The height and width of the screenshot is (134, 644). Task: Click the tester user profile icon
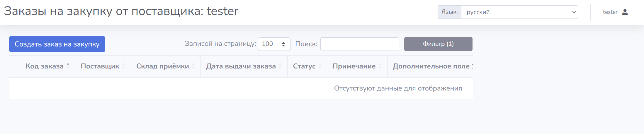[625, 12]
